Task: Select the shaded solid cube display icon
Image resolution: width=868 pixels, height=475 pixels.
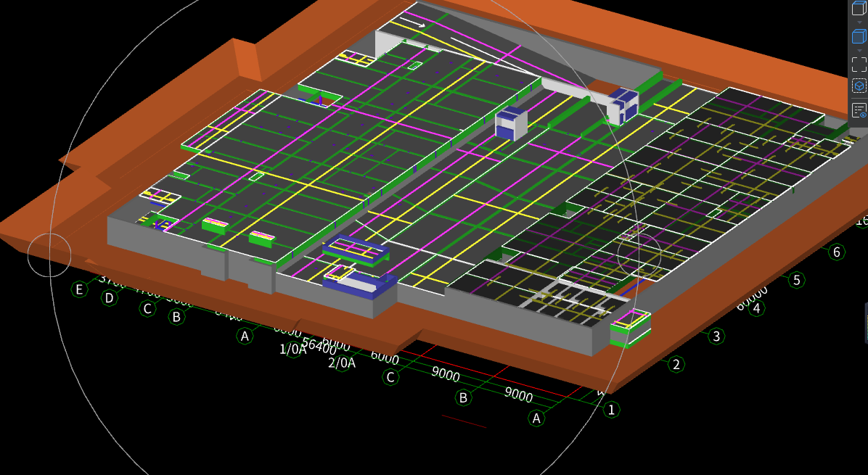Action: tap(859, 36)
